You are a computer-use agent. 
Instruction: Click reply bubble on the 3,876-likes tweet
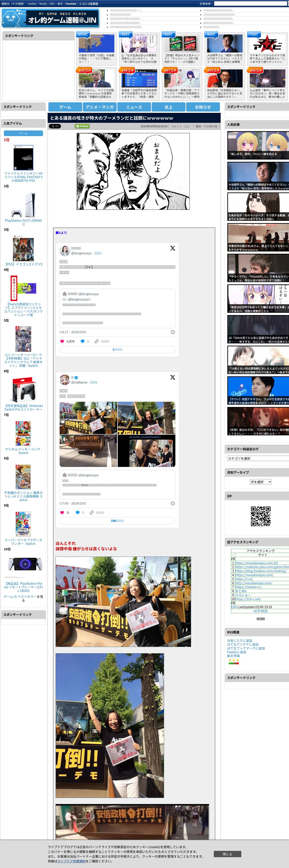click(82, 341)
